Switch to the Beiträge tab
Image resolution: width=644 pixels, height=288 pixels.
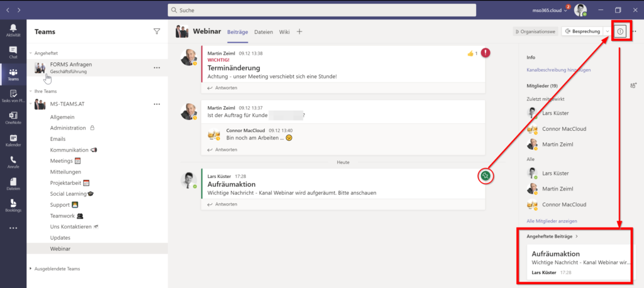click(x=238, y=31)
